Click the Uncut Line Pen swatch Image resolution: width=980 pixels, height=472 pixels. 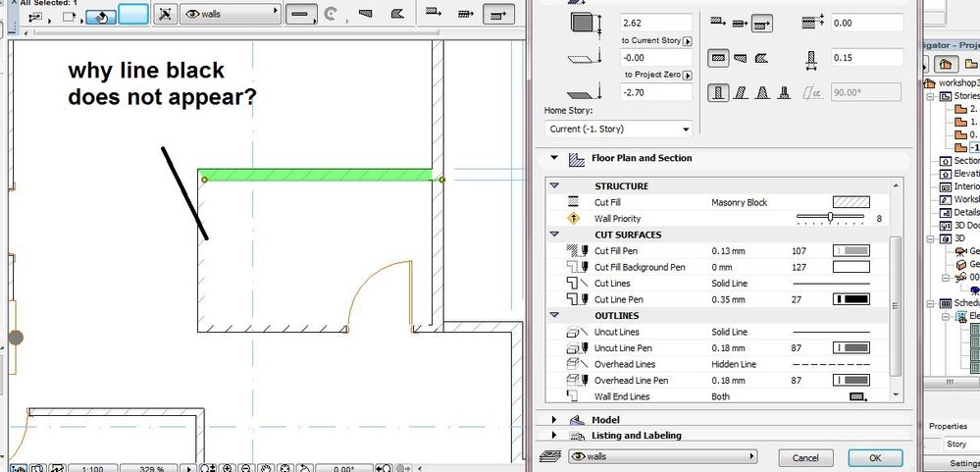point(851,347)
